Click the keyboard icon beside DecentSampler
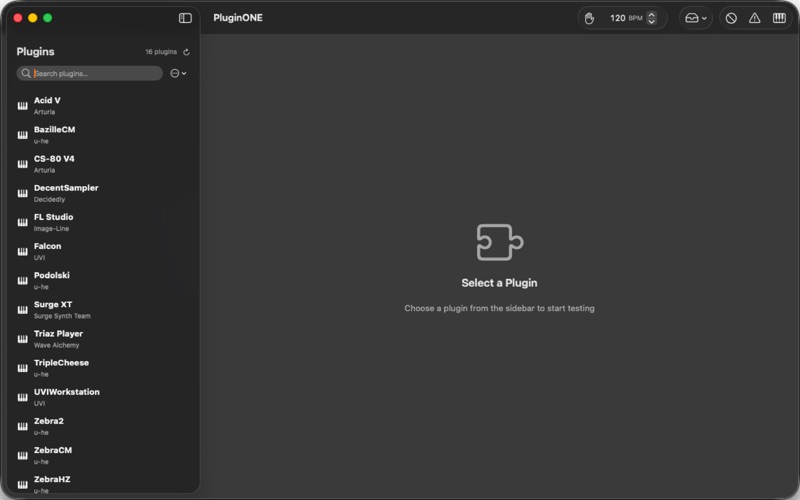 click(22, 193)
